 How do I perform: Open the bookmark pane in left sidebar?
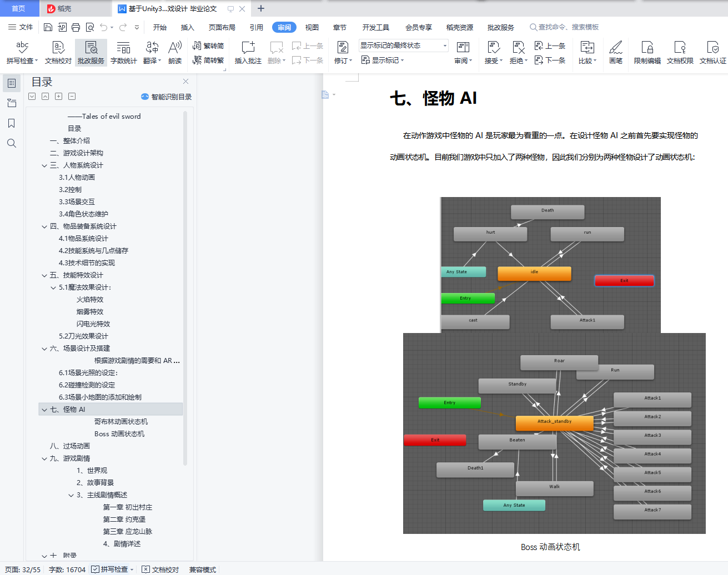pyautogui.click(x=11, y=123)
